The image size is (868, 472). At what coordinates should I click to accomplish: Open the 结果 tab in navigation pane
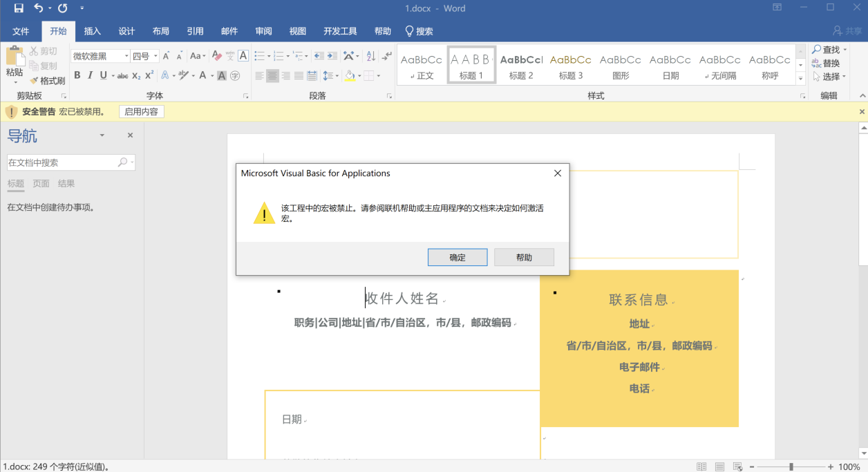[66, 184]
